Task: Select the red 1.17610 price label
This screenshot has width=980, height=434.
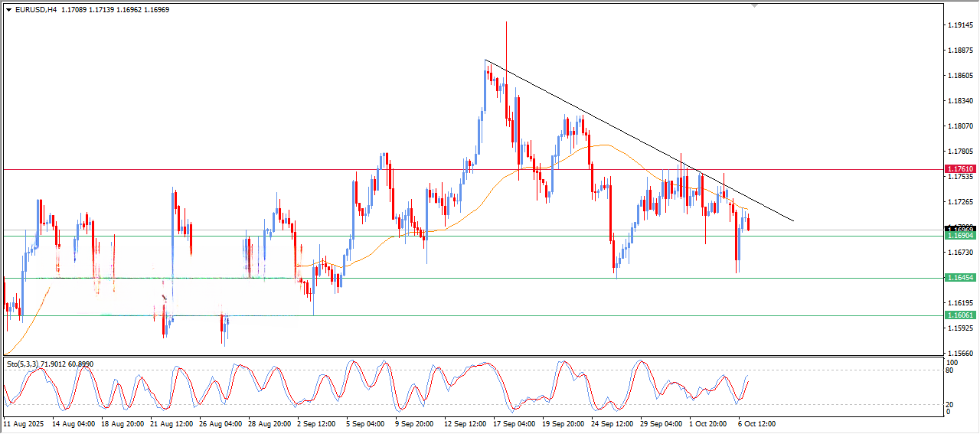Action: tap(960, 169)
